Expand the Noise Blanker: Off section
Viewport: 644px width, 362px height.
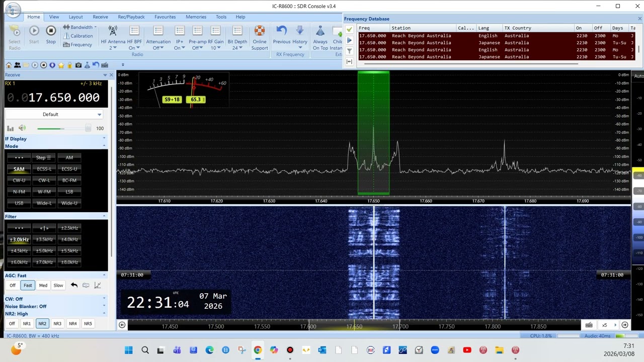[x=56, y=306]
